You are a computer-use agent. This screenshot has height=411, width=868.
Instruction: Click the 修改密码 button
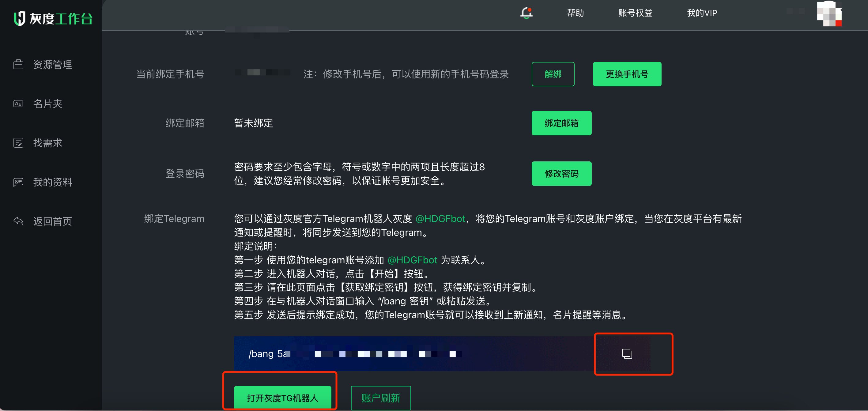[561, 174]
